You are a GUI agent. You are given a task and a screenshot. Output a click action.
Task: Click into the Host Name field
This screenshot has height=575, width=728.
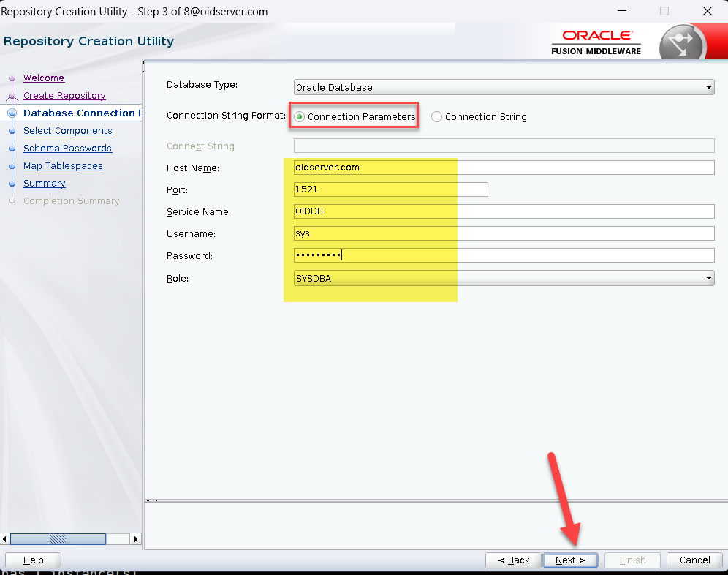(x=504, y=168)
